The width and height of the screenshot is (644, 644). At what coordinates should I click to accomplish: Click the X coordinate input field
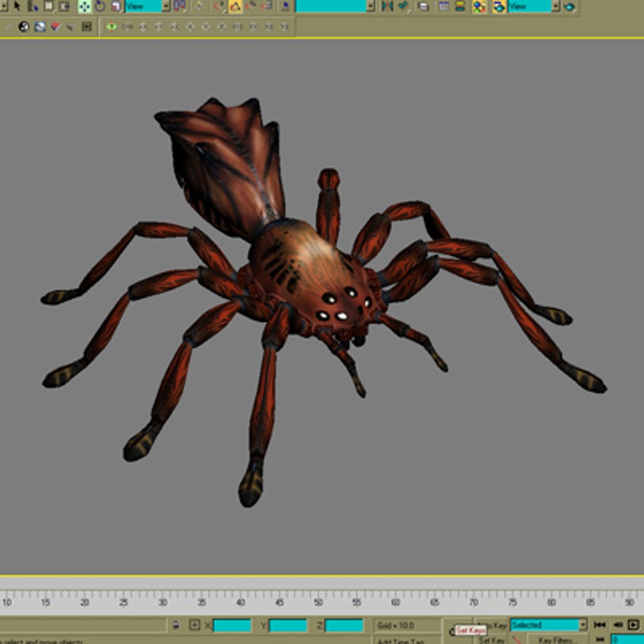pyautogui.click(x=231, y=626)
